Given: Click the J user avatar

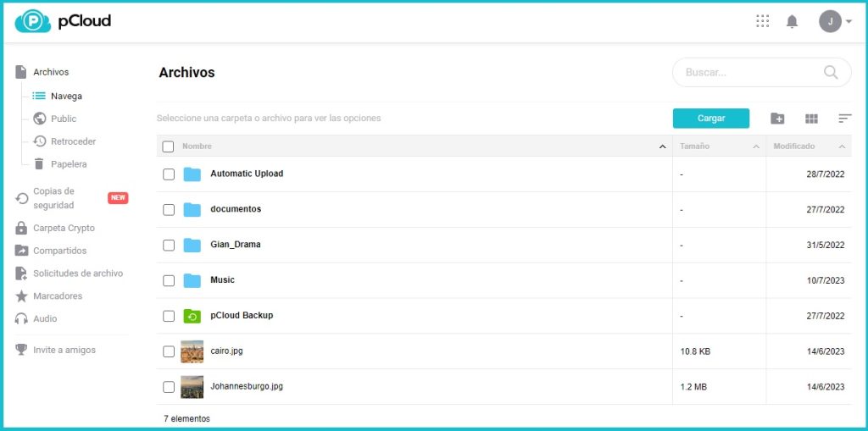Looking at the screenshot, I should [x=830, y=21].
